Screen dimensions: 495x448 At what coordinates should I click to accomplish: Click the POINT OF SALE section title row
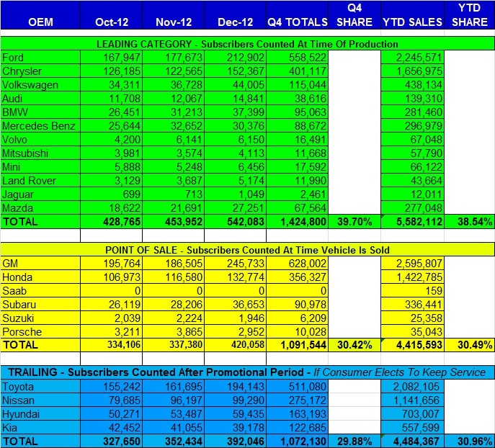(x=247, y=250)
